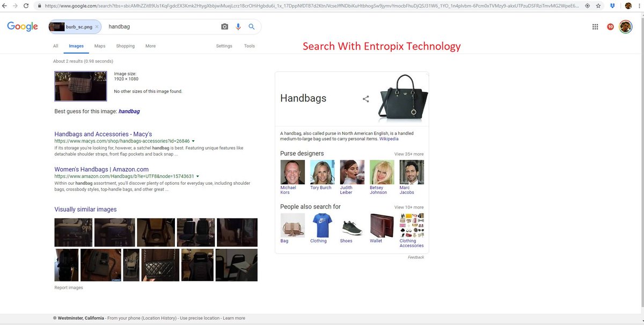Open the Google apps grid

coord(595,27)
